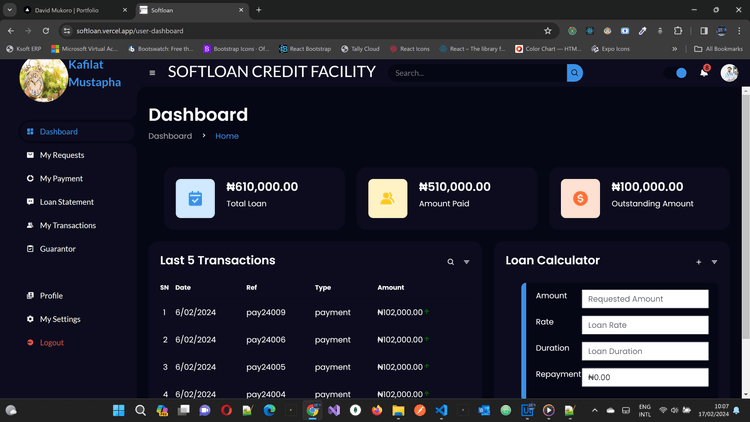This screenshot has height=422, width=750.
Task: Collapse the Loan Calculator panel arrow
Action: (715, 262)
